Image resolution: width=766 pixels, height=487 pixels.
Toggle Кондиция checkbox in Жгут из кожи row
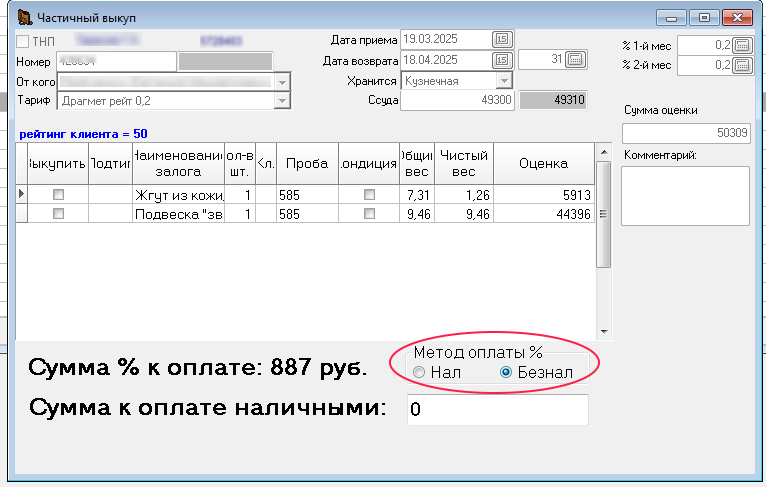(369, 194)
